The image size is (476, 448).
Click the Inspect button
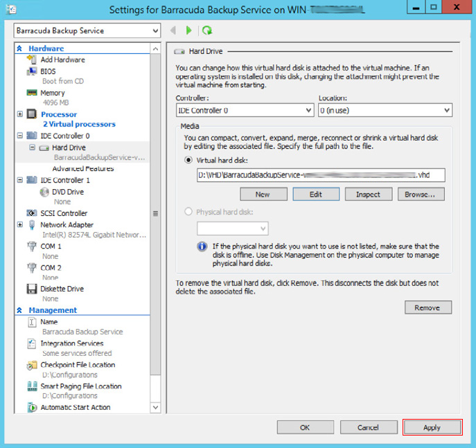coord(369,194)
